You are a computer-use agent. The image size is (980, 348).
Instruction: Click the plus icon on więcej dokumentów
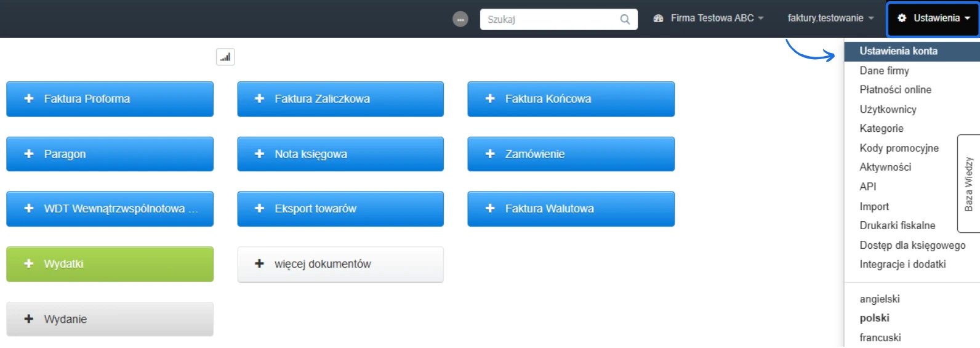coord(260,264)
